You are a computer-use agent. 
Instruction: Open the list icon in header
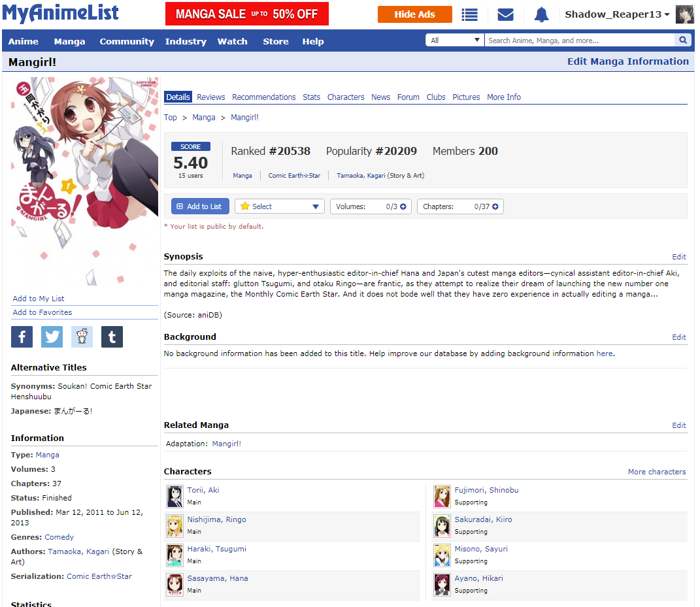(469, 14)
